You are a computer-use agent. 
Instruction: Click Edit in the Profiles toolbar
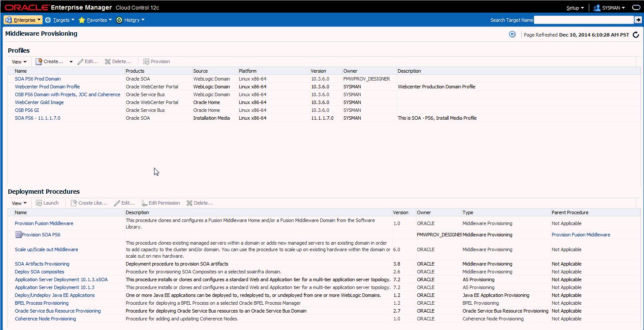coord(88,61)
